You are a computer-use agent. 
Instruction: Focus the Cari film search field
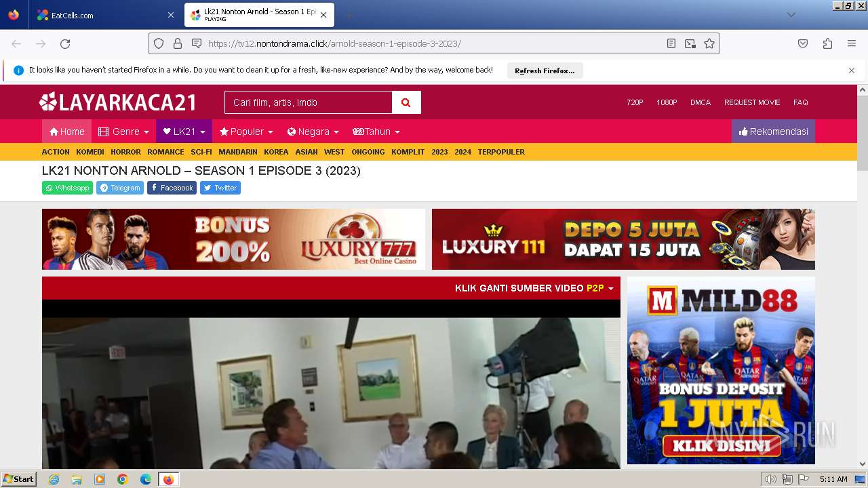coord(309,102)
